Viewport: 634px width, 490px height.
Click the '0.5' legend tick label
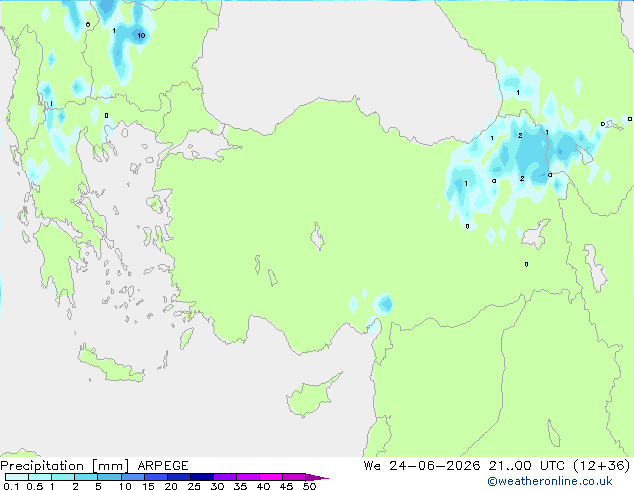tap(34, 486)
